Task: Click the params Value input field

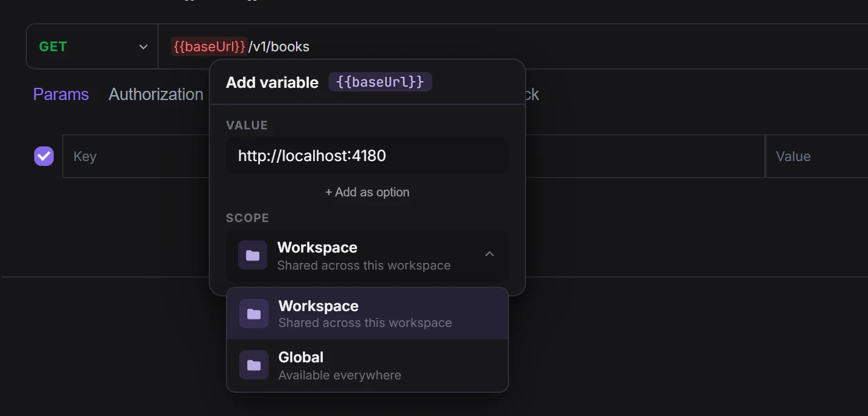Action: click(x=817, y=156)
